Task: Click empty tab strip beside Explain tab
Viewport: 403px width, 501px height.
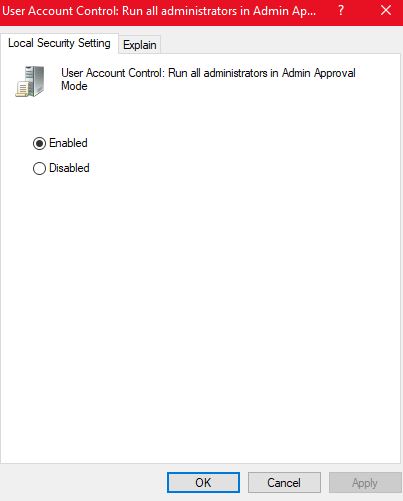Action: [x=280, y=43]
